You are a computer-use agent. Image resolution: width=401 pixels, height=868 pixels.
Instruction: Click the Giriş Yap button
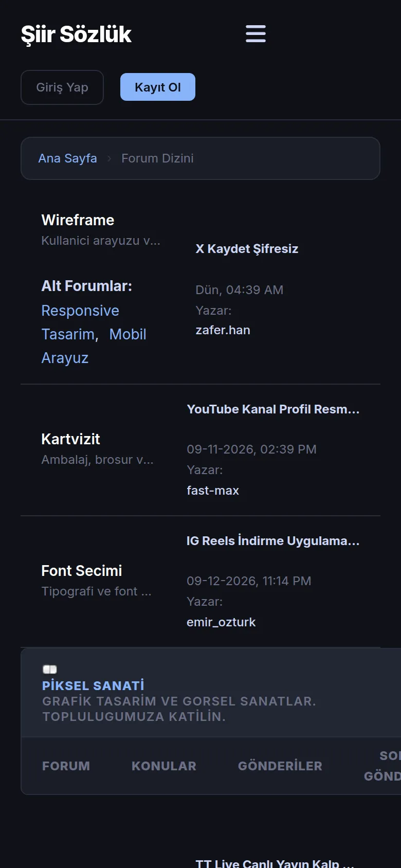[x=62, y=87]
